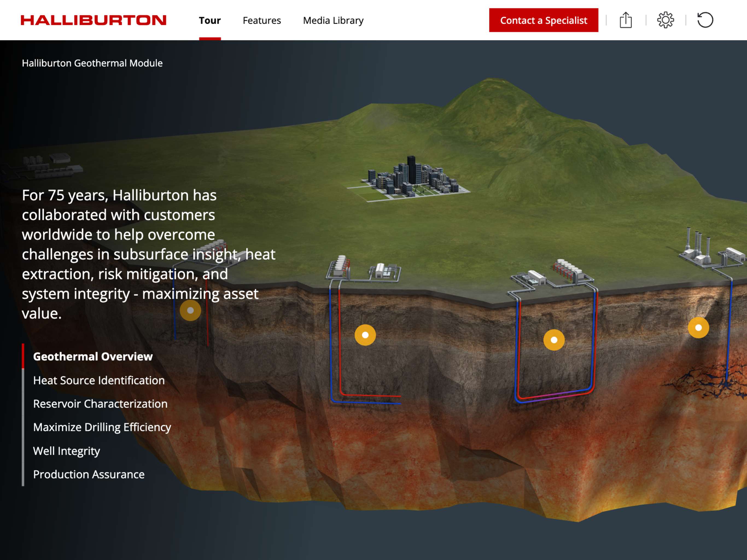747x560 pixels.
Task: Select Well Integrity in tour list
Action: pos(66,451)
